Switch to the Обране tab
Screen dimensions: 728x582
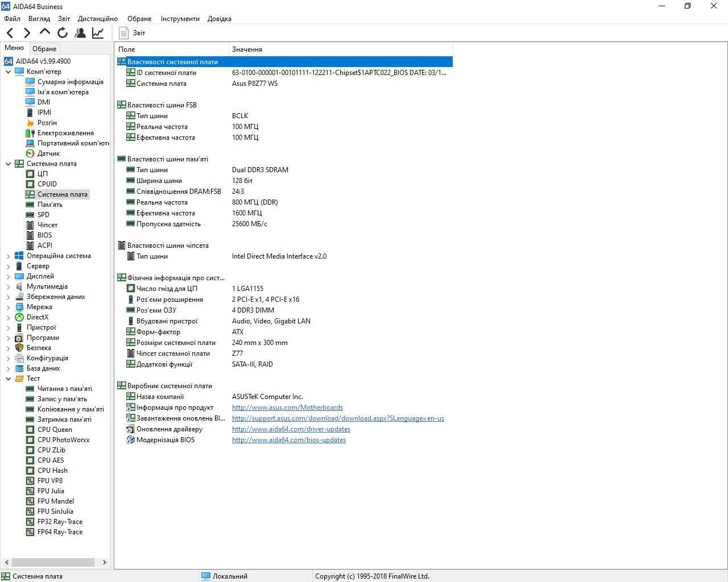[44, 48]
